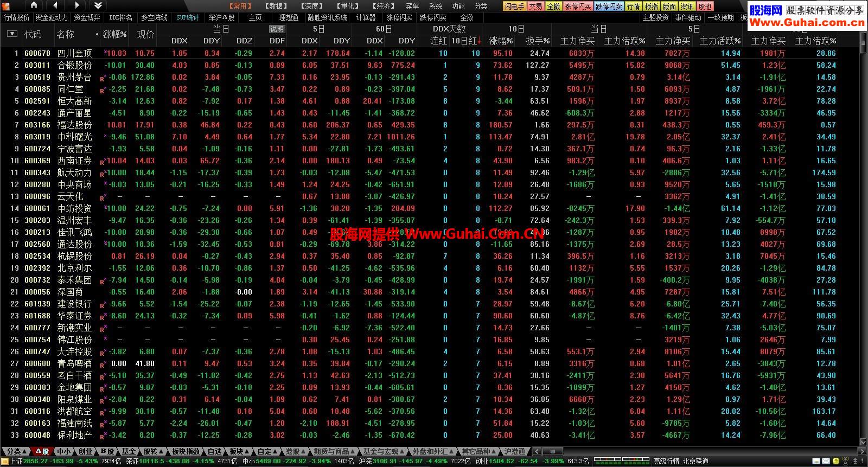Sort by 10日红 column header
The image size is (868, 467).
click(466, 41)
